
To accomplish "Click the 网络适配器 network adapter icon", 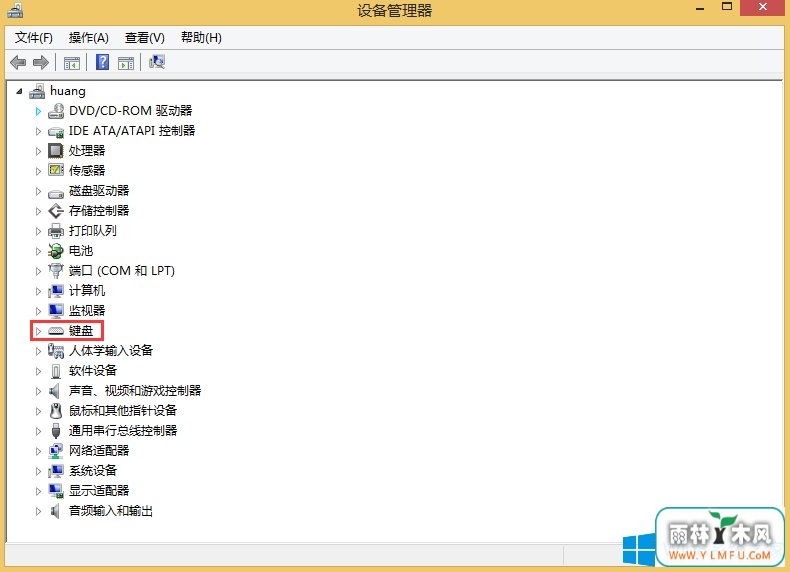I will pyautogui.click(x=56, y=451).
